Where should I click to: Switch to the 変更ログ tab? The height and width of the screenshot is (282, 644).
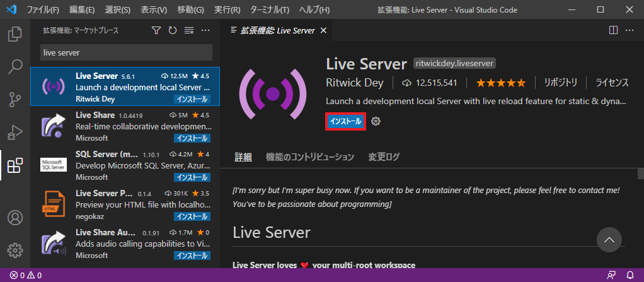pyautogui.click(x=384, y=156)
